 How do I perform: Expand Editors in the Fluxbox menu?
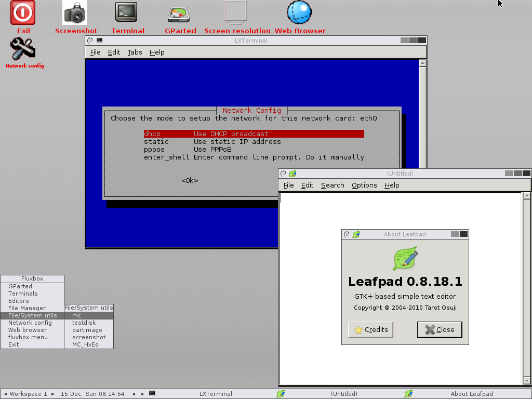pos(32,301)
